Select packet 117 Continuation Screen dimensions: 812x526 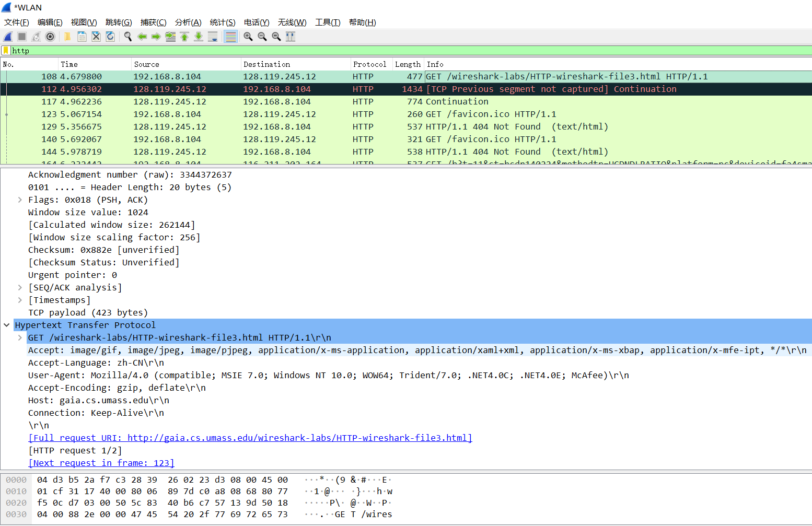pos(406,102)
